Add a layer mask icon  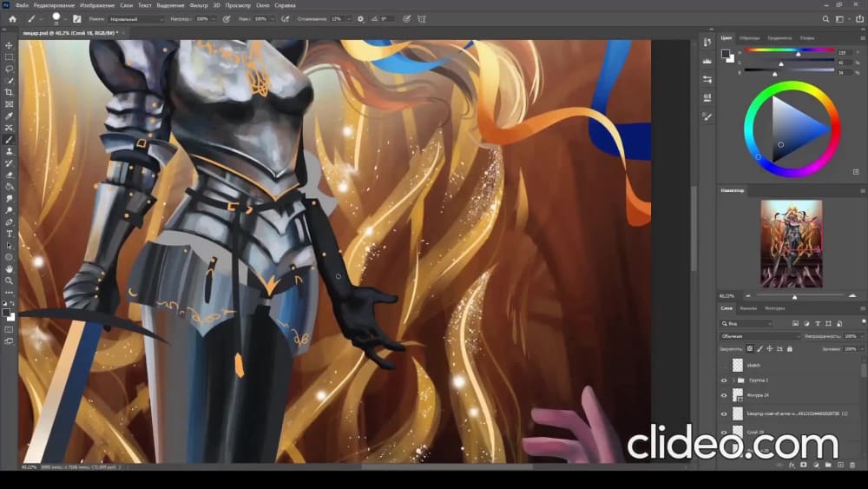804,466
